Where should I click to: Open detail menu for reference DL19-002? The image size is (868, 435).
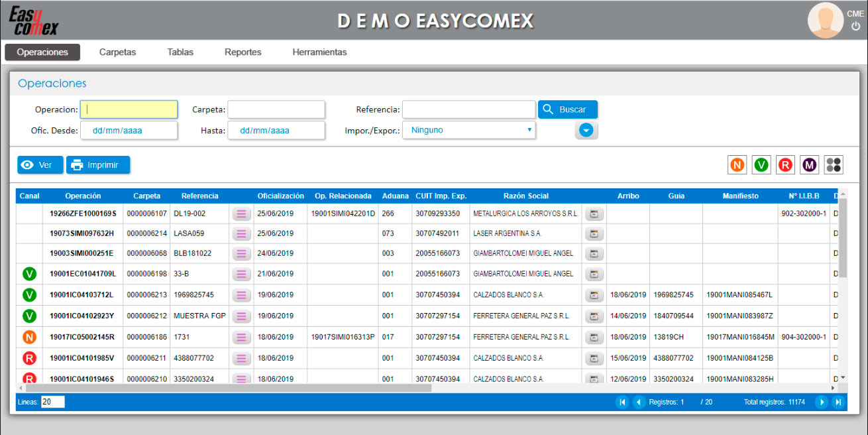point(241,214)
